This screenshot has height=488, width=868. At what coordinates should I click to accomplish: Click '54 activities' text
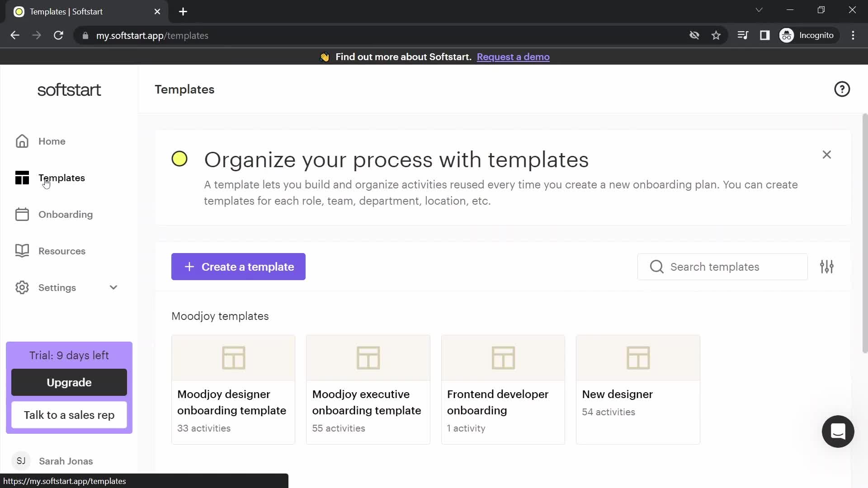click(609, 412)
